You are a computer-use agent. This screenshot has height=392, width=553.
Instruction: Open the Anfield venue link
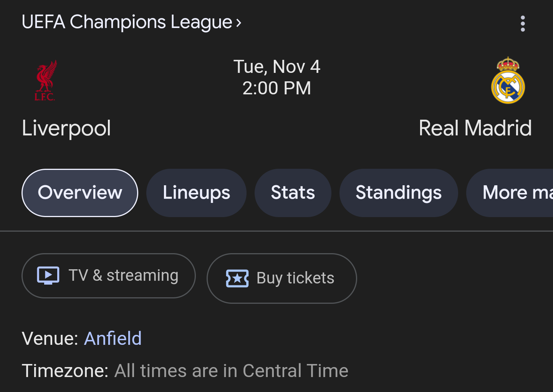(113, 338)
